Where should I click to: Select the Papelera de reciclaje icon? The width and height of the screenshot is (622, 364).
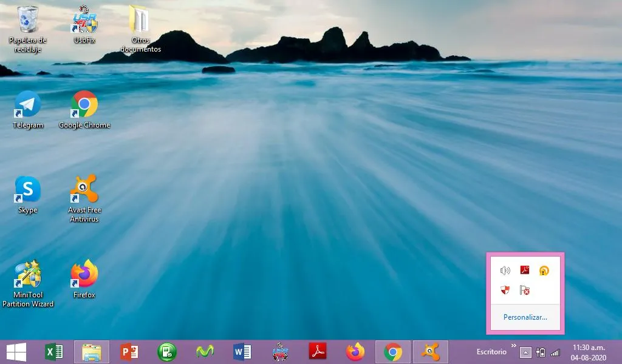(x=28, y=21)
